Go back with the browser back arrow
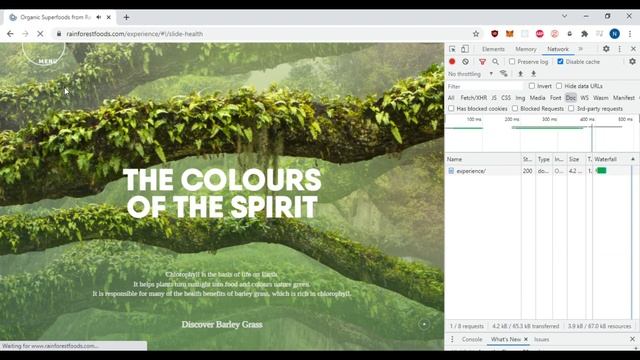 10,34
